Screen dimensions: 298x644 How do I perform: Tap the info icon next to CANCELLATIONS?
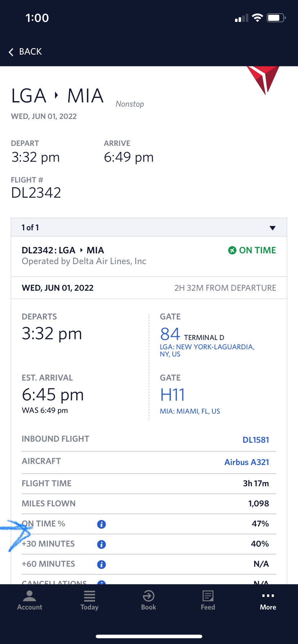(101, 583)
